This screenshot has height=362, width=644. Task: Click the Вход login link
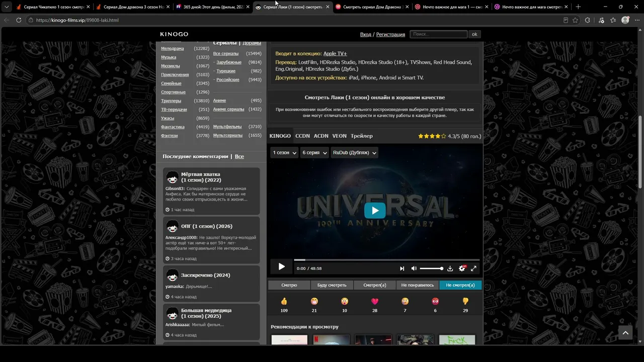365,35
